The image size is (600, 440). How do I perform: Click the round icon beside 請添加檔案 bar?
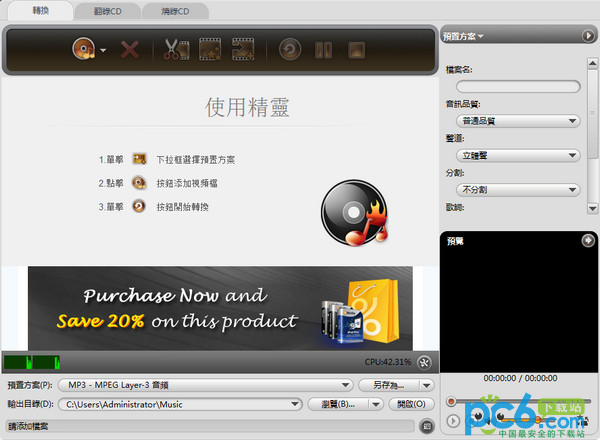[427, 426]
